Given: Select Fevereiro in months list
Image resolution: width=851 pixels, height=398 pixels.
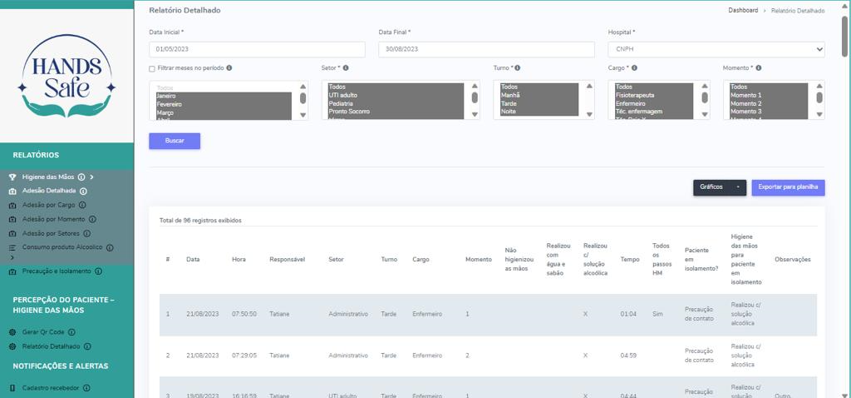Looking at the screenshot, I should [224, 104].
